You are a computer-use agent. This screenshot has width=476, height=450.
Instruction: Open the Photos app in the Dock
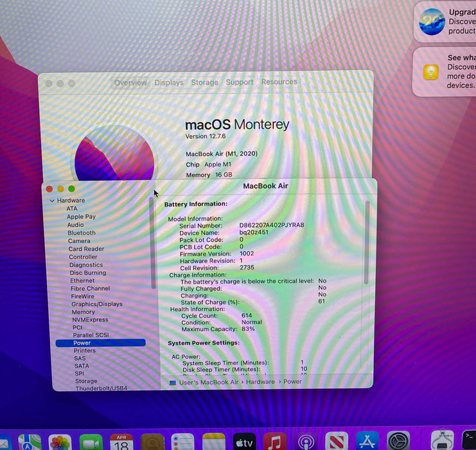(x=60, y=442)
